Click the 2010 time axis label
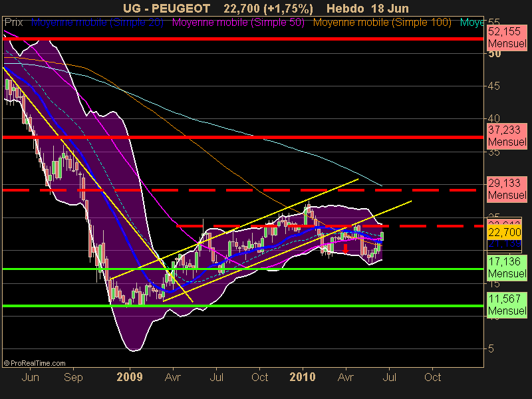 pyautogui.click(x=303, y=377)
